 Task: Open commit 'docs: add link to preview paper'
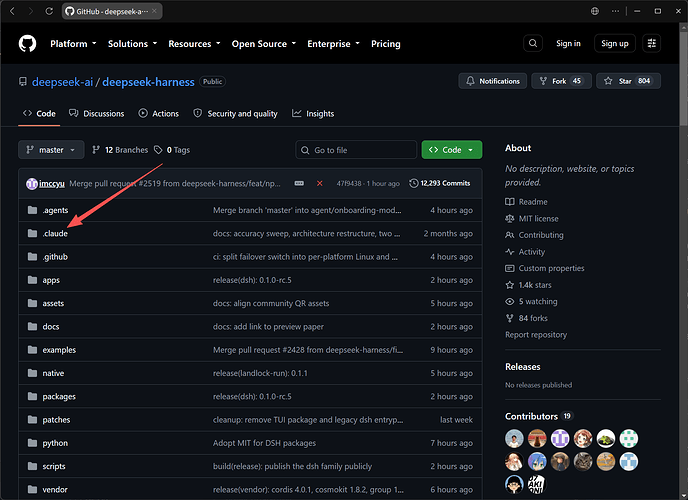(268, 327)
